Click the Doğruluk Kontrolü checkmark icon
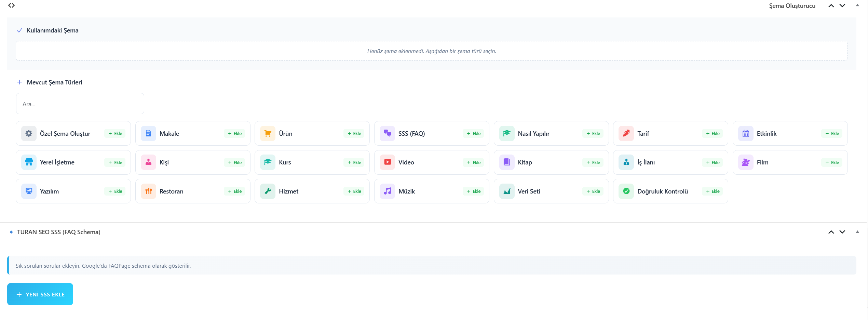The width and height of the screenshot is (868, 320). tap(626, 191)
